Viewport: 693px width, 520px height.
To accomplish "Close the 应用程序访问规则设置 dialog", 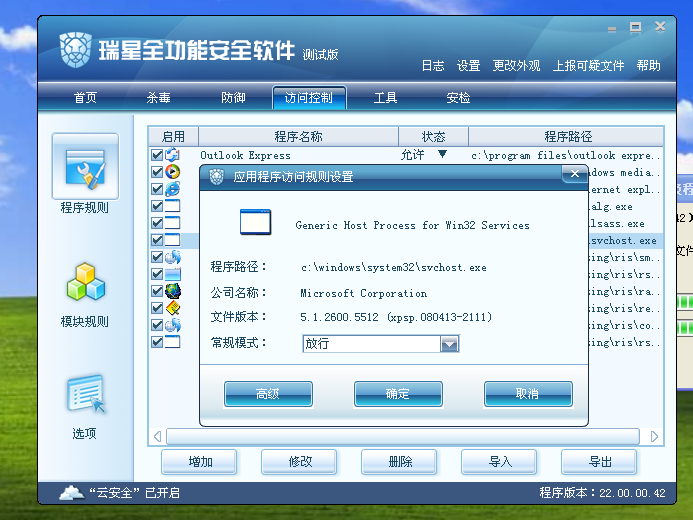I will (x=575, y=174).
